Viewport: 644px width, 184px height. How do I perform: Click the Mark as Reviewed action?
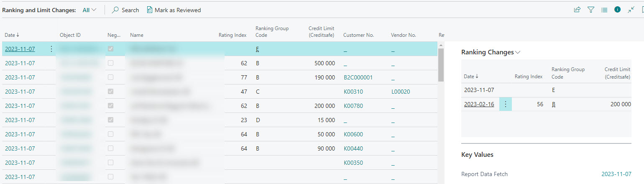[x=177, y=10]
